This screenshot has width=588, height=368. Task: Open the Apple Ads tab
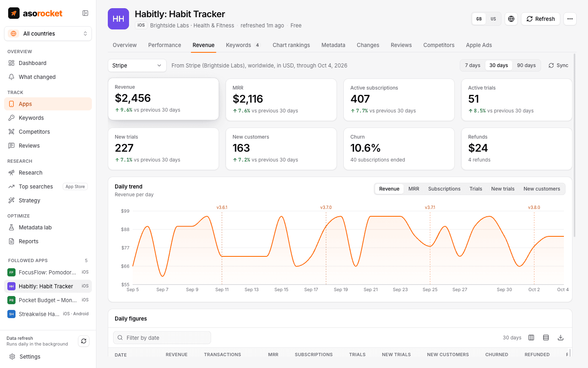(x=479, y=45)
